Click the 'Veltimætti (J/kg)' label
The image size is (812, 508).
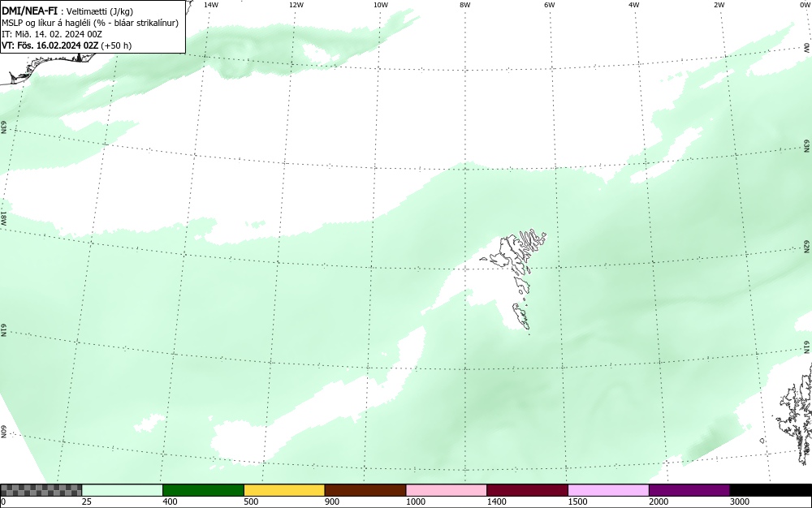pyautogui.click(x=99, y=11)
